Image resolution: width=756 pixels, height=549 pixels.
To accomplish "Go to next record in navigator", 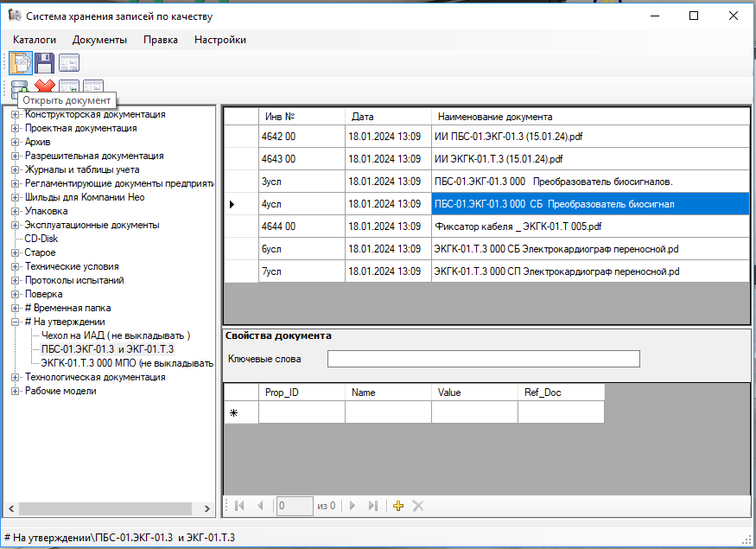I will [x=352, y=506].
